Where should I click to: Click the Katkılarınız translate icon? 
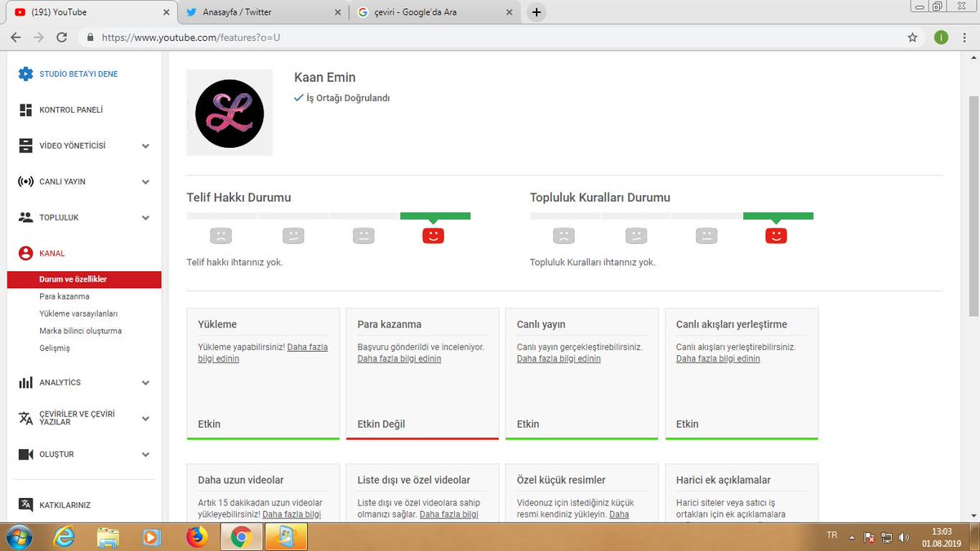click(25, 504)
